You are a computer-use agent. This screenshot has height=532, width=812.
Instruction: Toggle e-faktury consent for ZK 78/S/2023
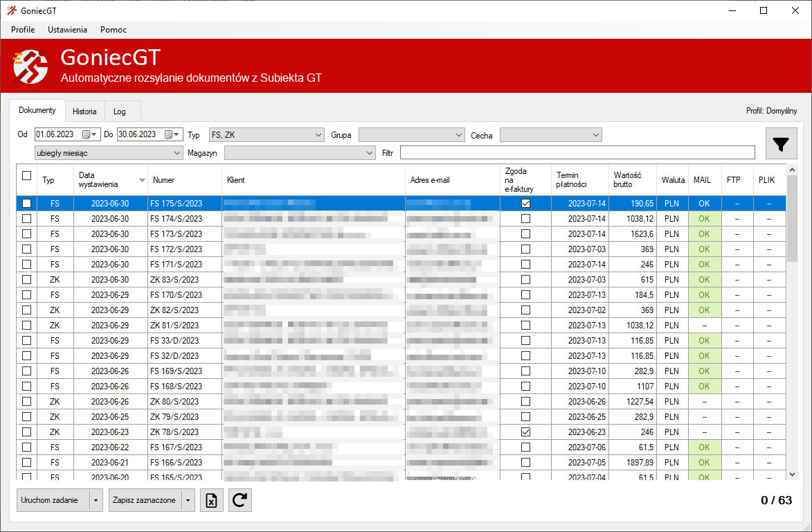525,432
